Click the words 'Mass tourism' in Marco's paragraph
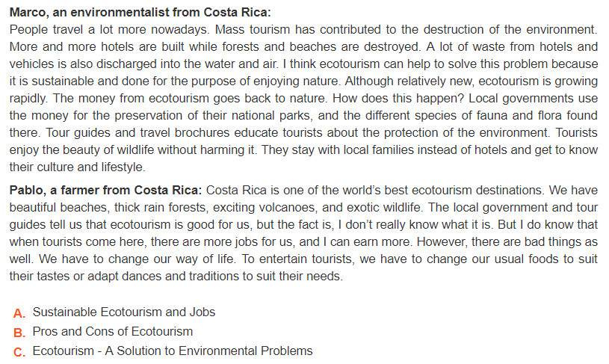The height and width of the screenshot is (364, 609). click(253, 30)
